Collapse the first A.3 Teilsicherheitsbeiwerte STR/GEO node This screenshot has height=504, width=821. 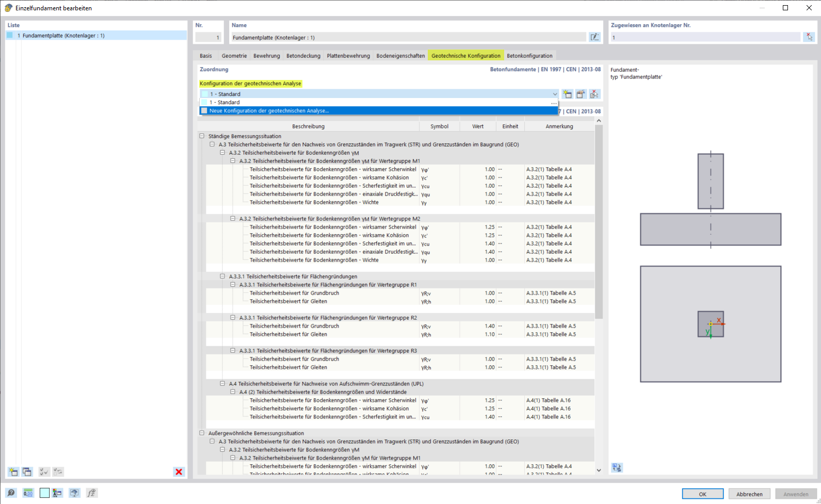pyautogui.click(x=212, y=144)
